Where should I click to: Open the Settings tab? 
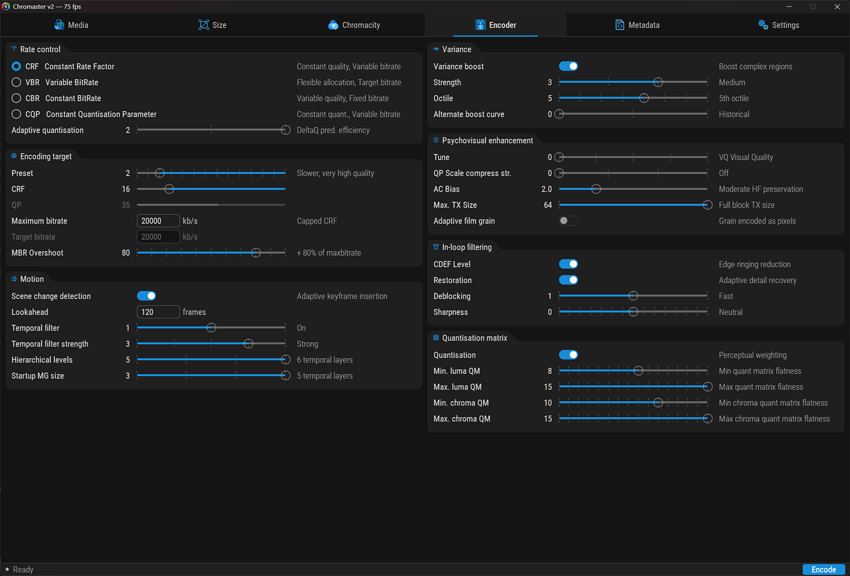778,25
